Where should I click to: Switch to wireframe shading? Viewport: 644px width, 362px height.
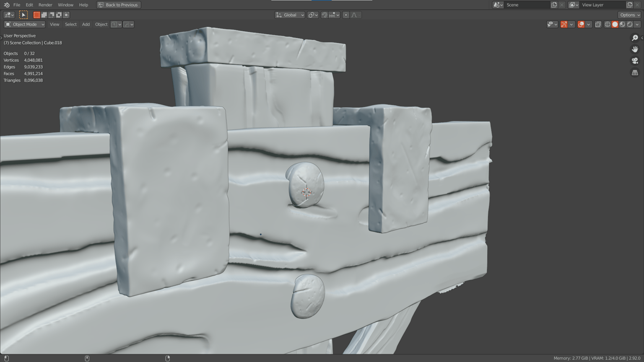[608, 24]
